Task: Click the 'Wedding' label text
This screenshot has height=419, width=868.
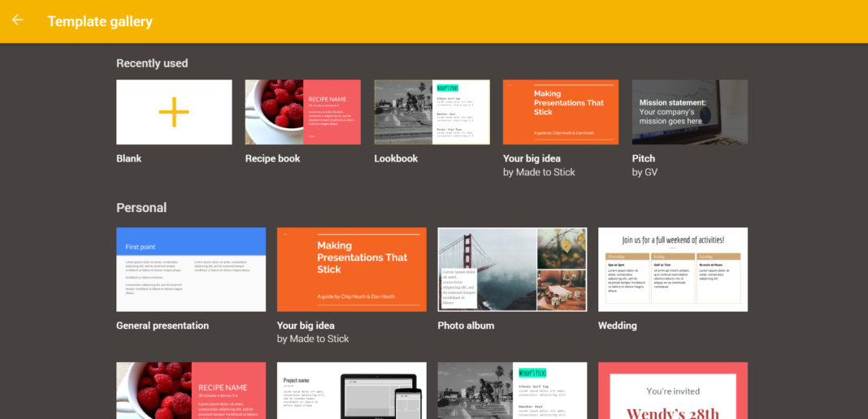Action: click(618, 326)
